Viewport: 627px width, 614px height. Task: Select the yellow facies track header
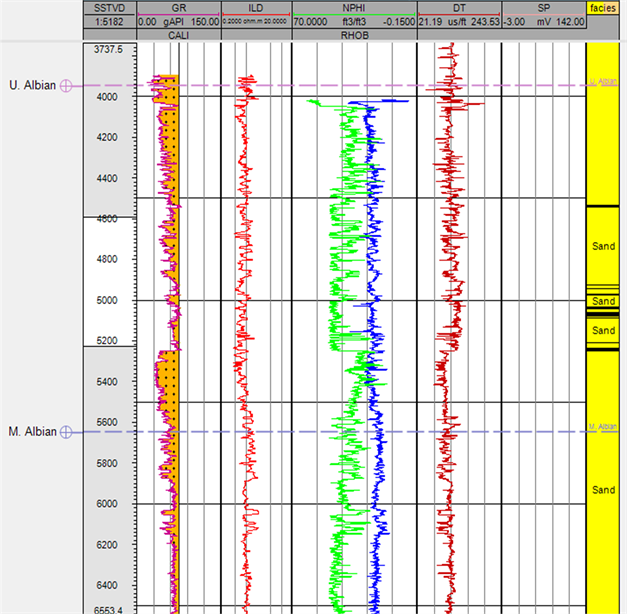(603, 6)
